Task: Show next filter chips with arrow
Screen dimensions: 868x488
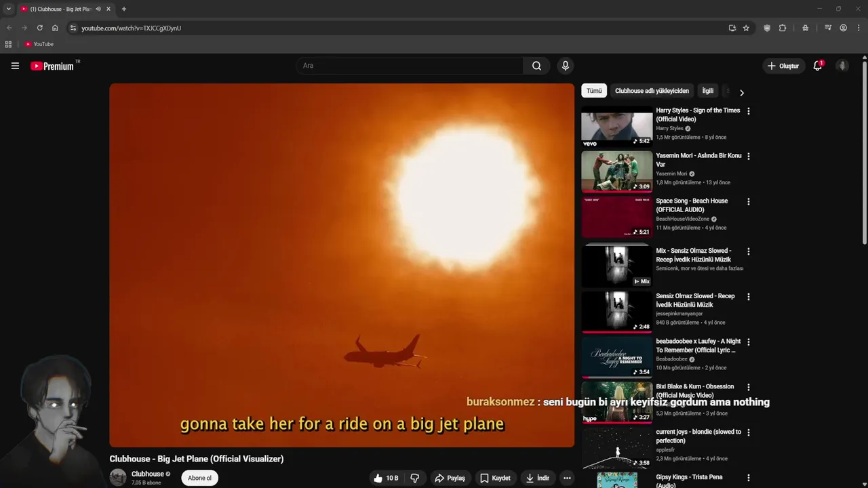Action: [742, 92]
